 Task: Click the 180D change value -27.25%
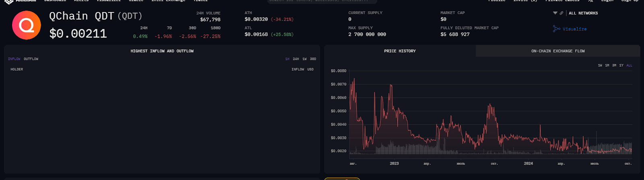[211, 37]
